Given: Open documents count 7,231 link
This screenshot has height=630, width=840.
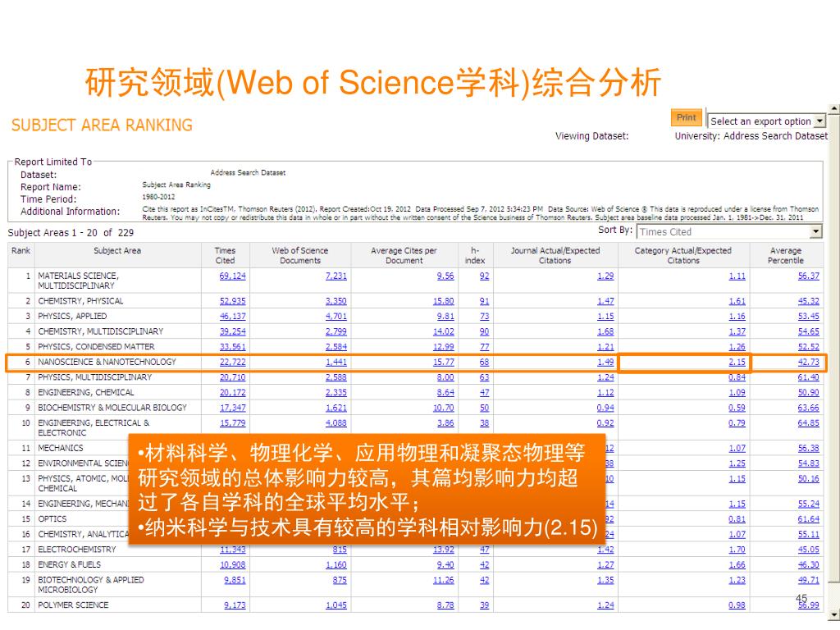Looking at the screenshot, I should (336, 276).
